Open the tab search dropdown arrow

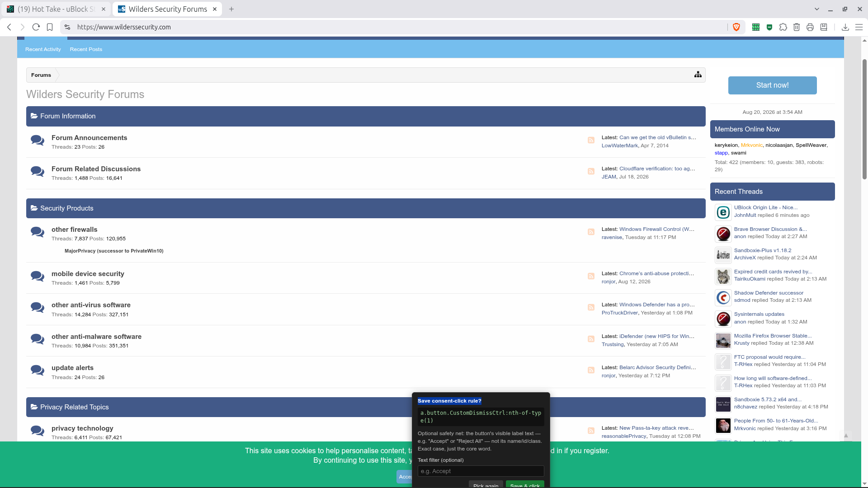coord(817,9)
